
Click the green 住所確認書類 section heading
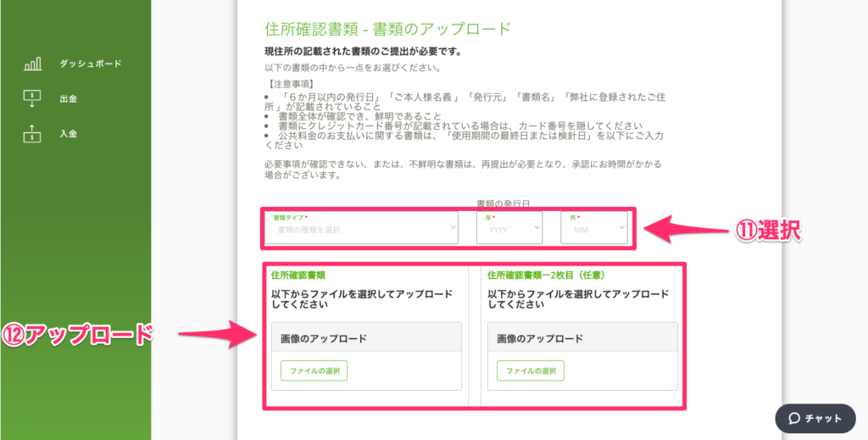click(x=298, y=276)
